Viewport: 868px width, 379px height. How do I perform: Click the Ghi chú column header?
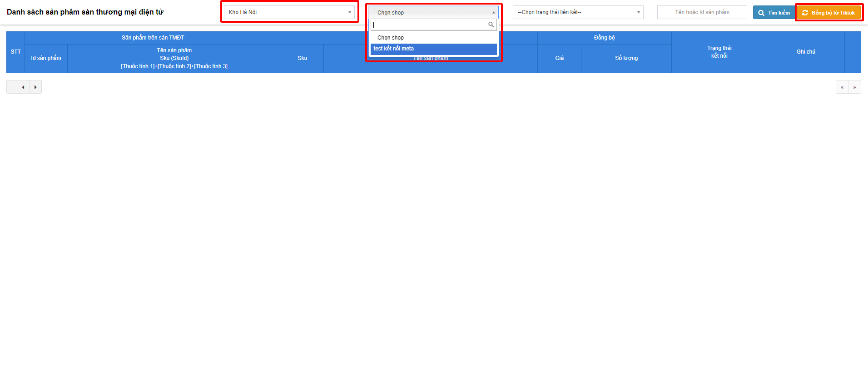tap(805, 52)
